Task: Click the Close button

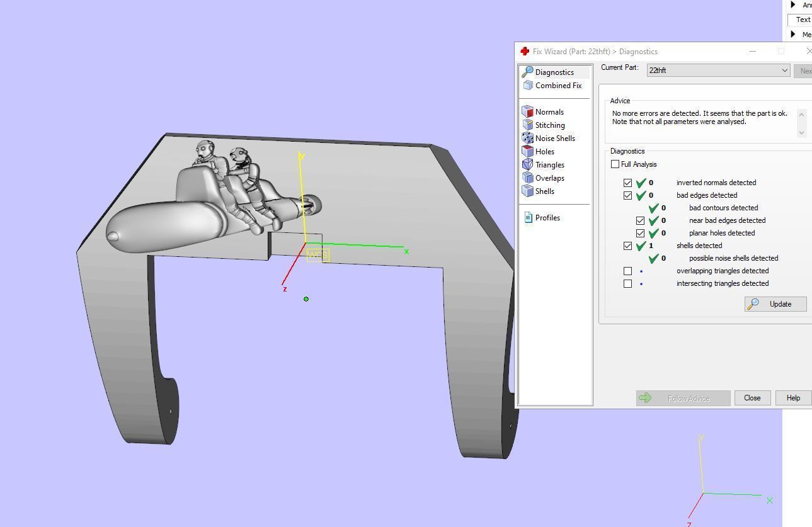Action: tap(752, 398)
